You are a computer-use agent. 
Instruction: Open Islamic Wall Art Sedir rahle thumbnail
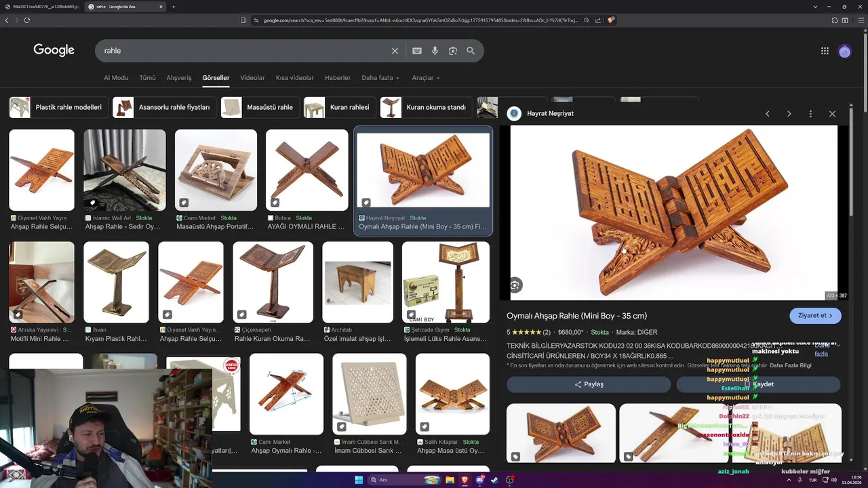tap(124, 170)
